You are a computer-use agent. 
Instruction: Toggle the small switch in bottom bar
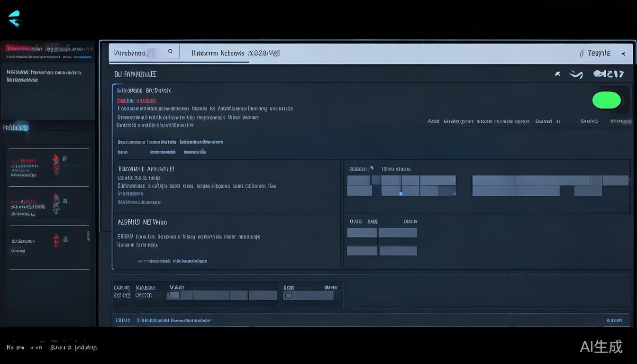click(288, 296)
